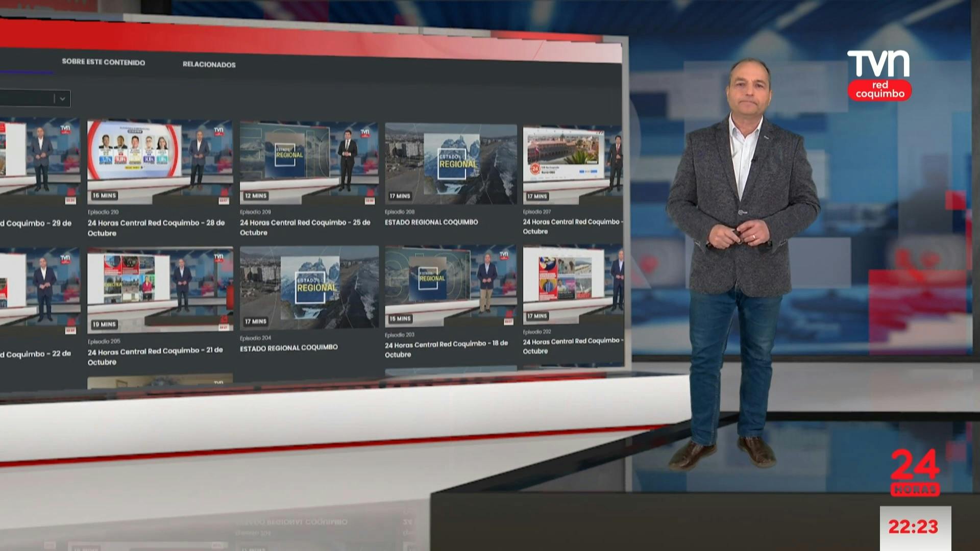
Task: Open the thumbnail above the '22 de' title
Action: [40, 291]
